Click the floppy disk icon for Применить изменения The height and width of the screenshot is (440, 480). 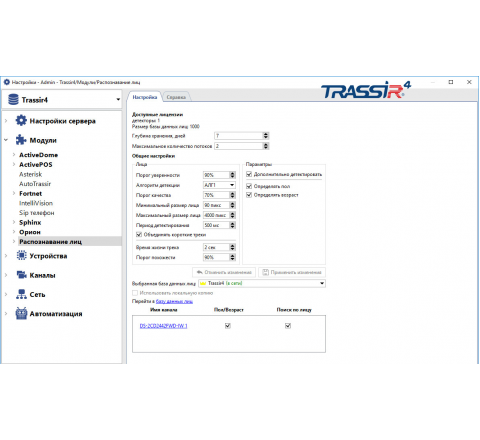[265, 272]
